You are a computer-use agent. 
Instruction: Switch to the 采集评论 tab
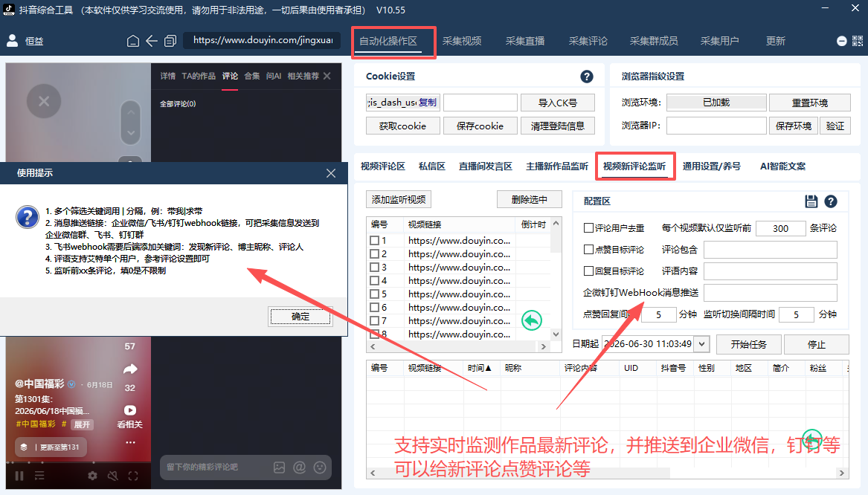point(588,41)
